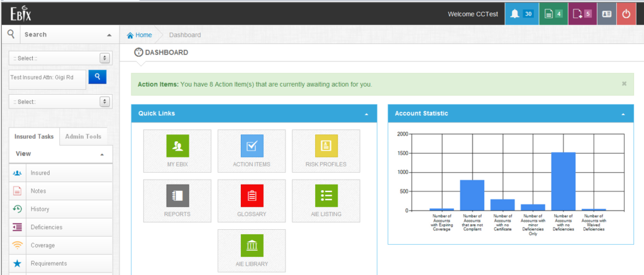The height and width of the screenshot is (275, 644).
Task: Click the no Deficiencies accounts bar
Action: coord(563,181)
